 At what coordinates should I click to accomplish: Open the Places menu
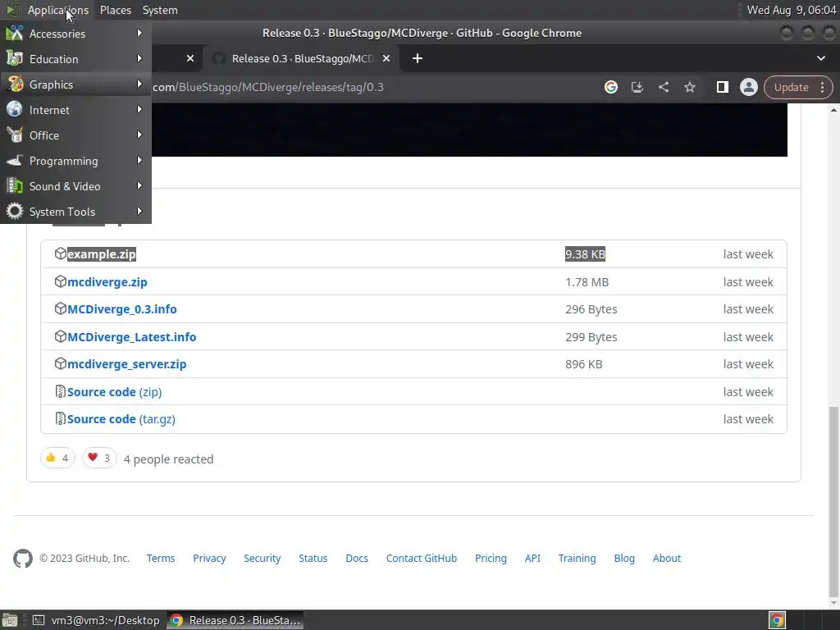(115, 10)
